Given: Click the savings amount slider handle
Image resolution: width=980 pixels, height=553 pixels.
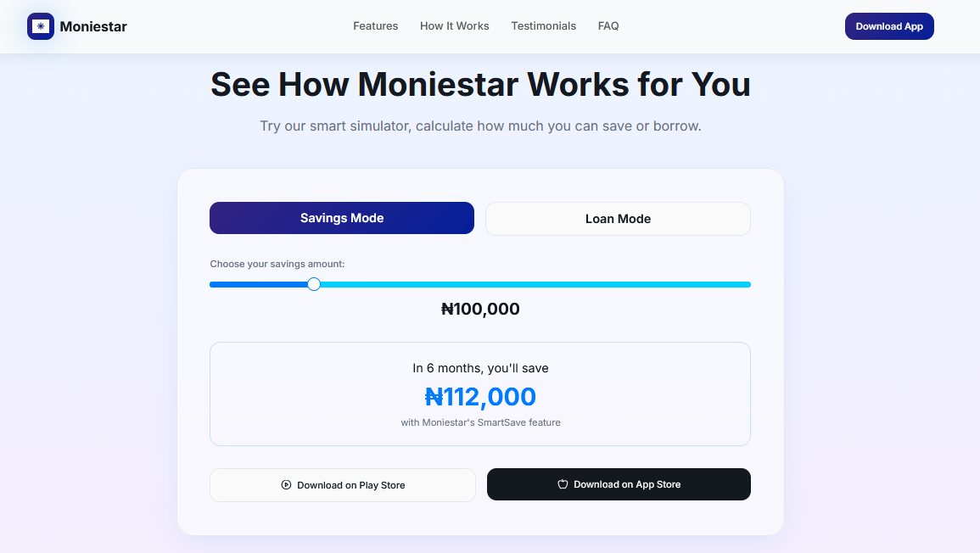Looking at the screenshot, I should click(314, 284).
